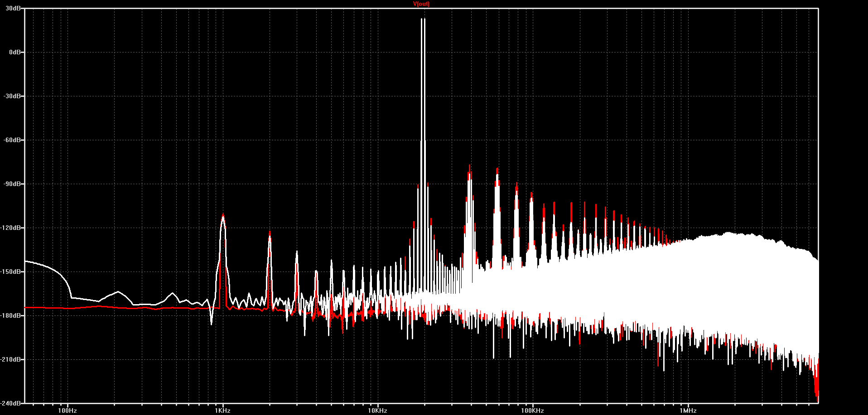Click the -150dB axis label

coord(10,272)
